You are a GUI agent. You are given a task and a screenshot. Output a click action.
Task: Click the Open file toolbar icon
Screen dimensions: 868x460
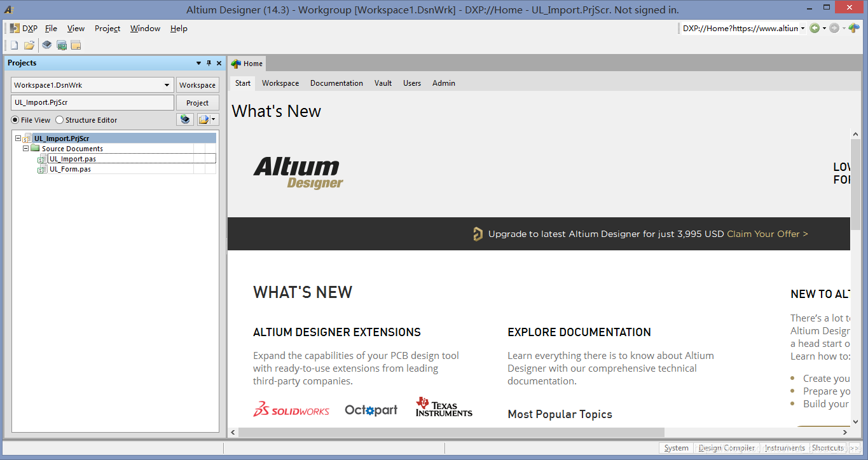[29, 44]
